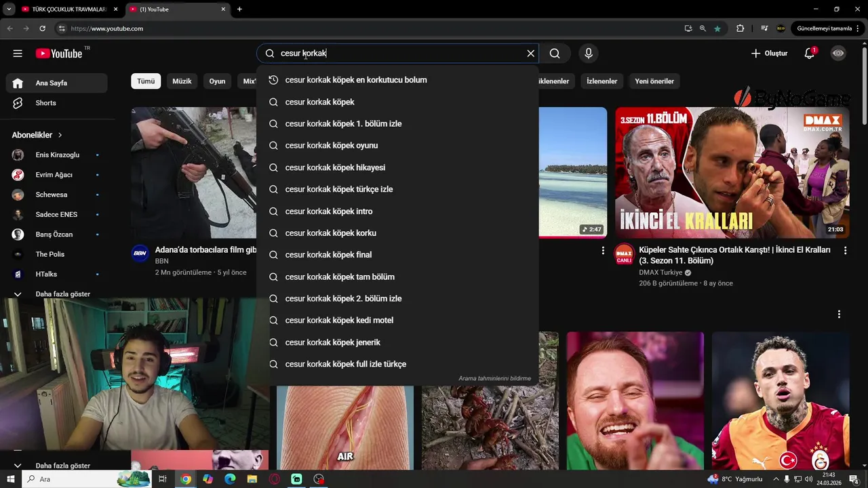Choose suggestion 'cesur korkak köpek jenerik'

(x=397, y=342)
